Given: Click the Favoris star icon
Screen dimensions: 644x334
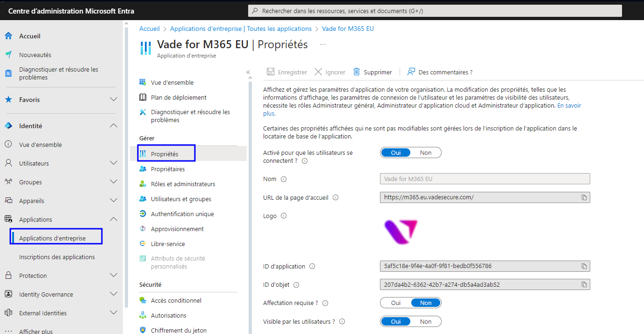Looking at the screenshot, I should pos(8,100).
